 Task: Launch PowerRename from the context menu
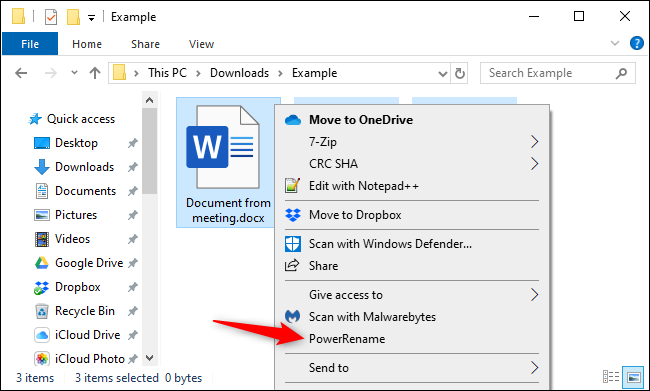tap(412, 339)
